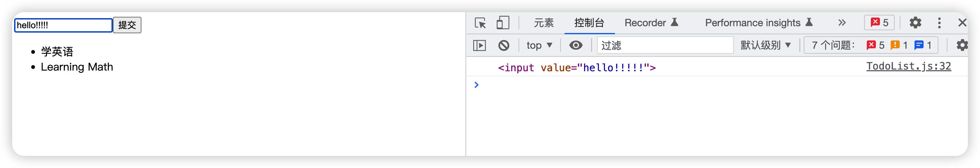Open the three-dot DevTools customize menu
The height and width of the screenshot is (168, 980).
939,23
